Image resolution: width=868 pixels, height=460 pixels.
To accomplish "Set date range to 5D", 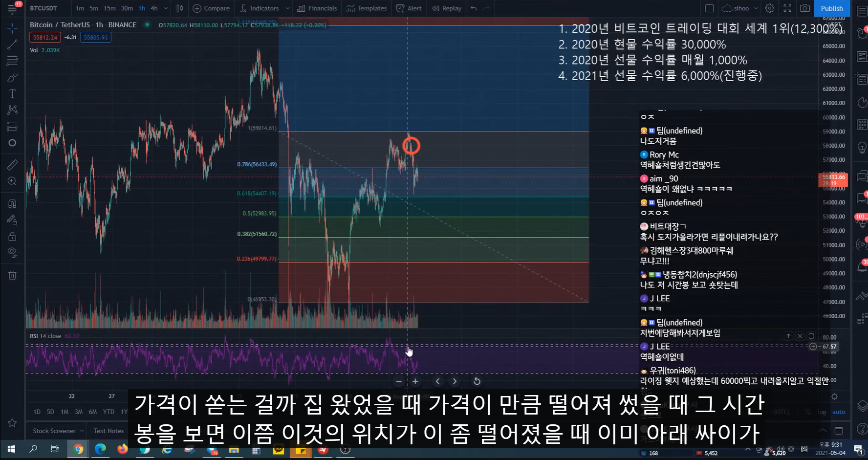I will point(50,412).
